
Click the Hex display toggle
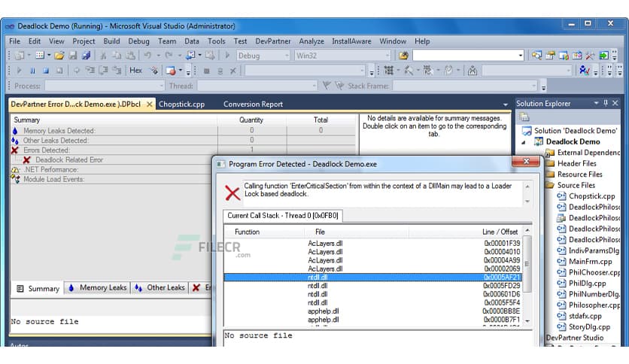[135, 71]
